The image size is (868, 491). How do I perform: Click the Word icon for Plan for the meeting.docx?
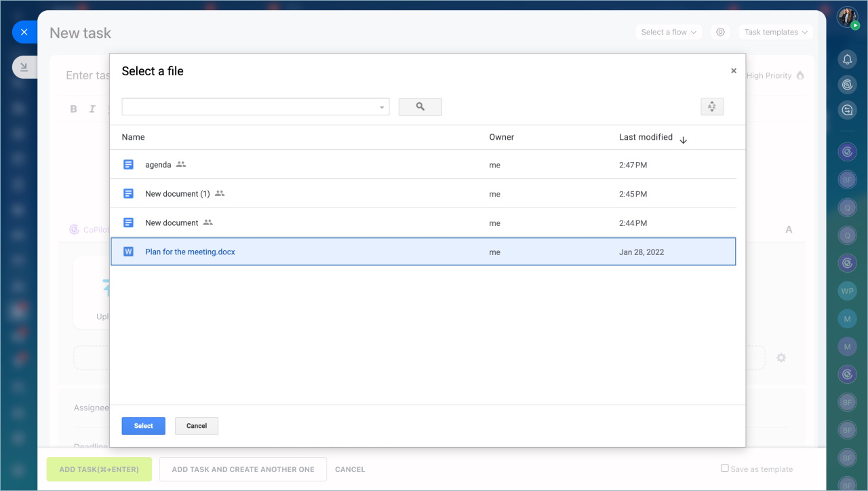[128, 252]
